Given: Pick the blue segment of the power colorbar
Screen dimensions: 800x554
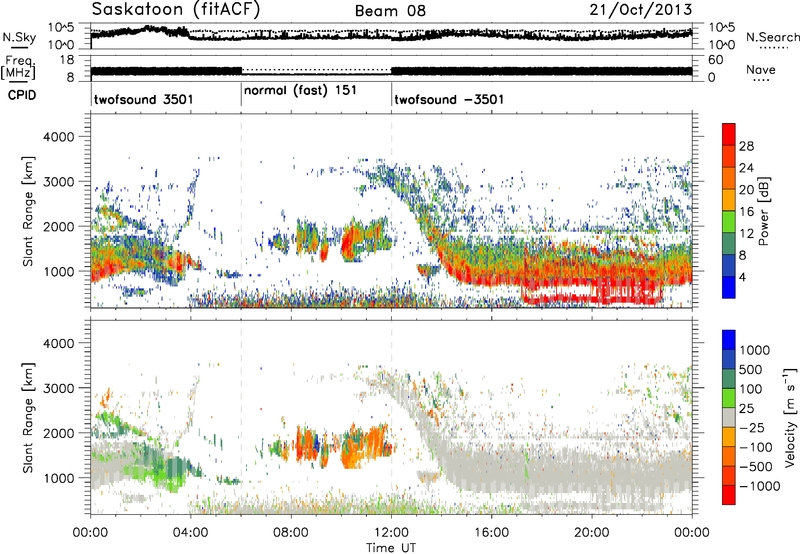Looking at the screenshot, I should [729, 287].
